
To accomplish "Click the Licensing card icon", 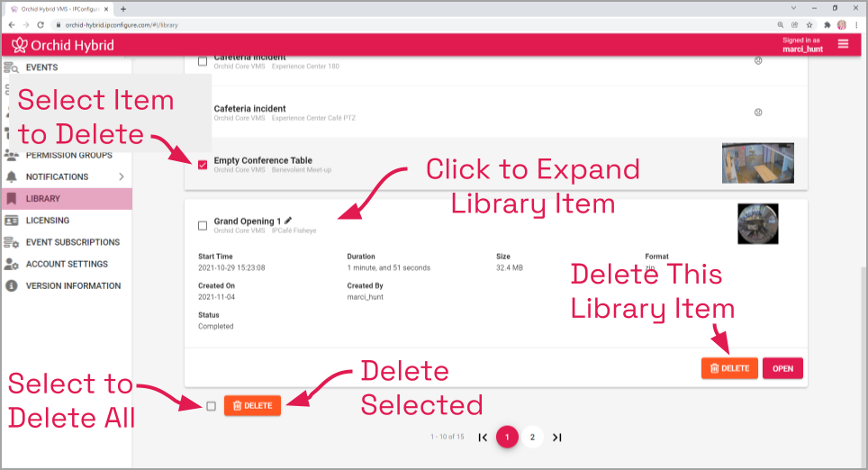I will pyautogui.click(x=11, y=221).
